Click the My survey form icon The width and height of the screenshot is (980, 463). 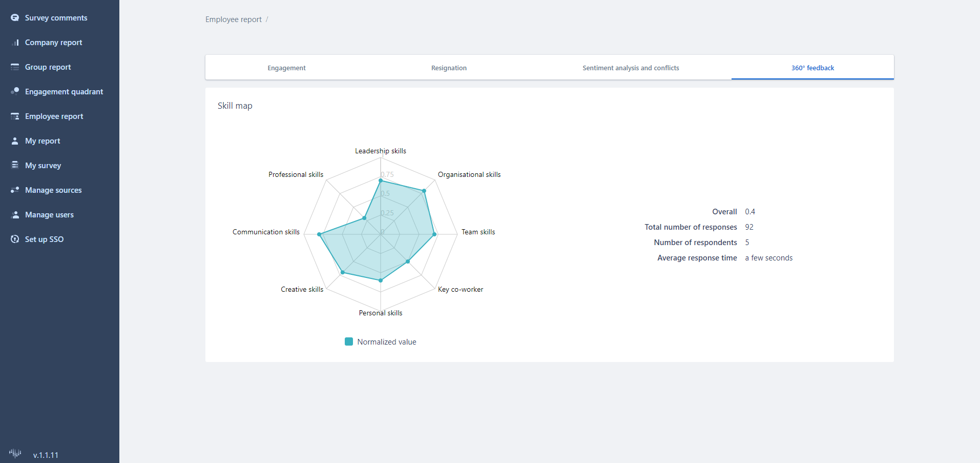coord(15,165)
